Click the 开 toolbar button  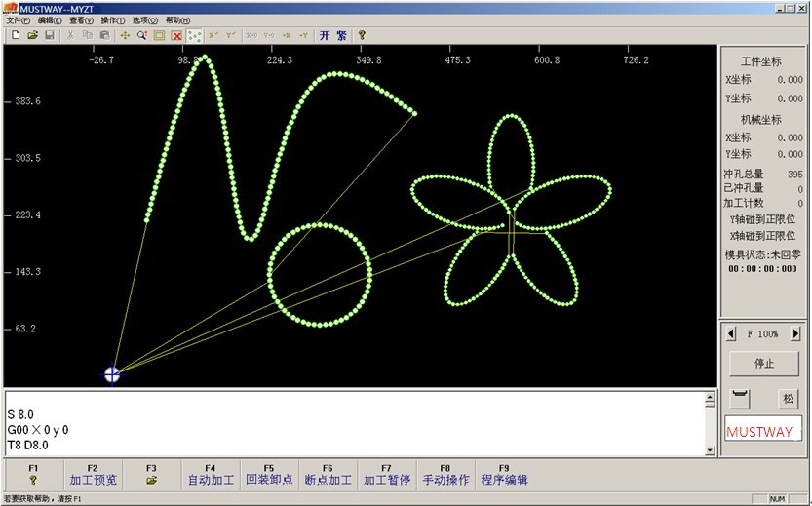click(x=325, y=35)
